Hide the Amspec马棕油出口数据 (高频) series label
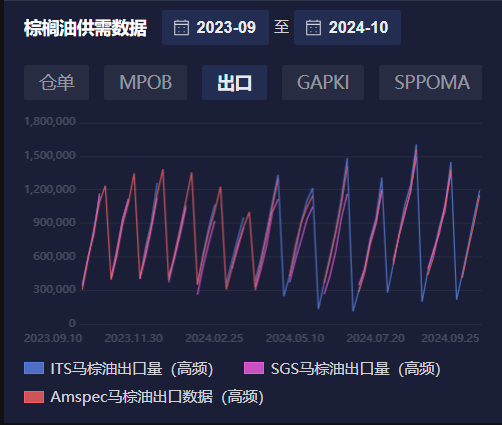 point(157,397)
